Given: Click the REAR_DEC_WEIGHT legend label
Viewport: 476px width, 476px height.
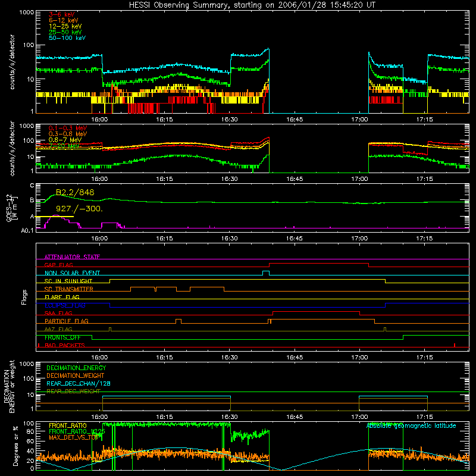Looking at the screenshot, I should click(73, 392).
